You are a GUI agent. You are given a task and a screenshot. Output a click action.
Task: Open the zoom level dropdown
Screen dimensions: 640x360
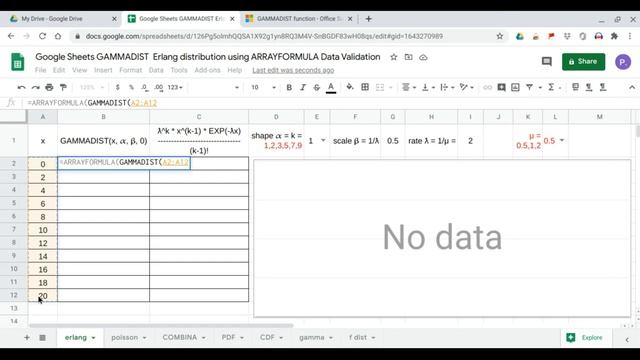(92, 87)
